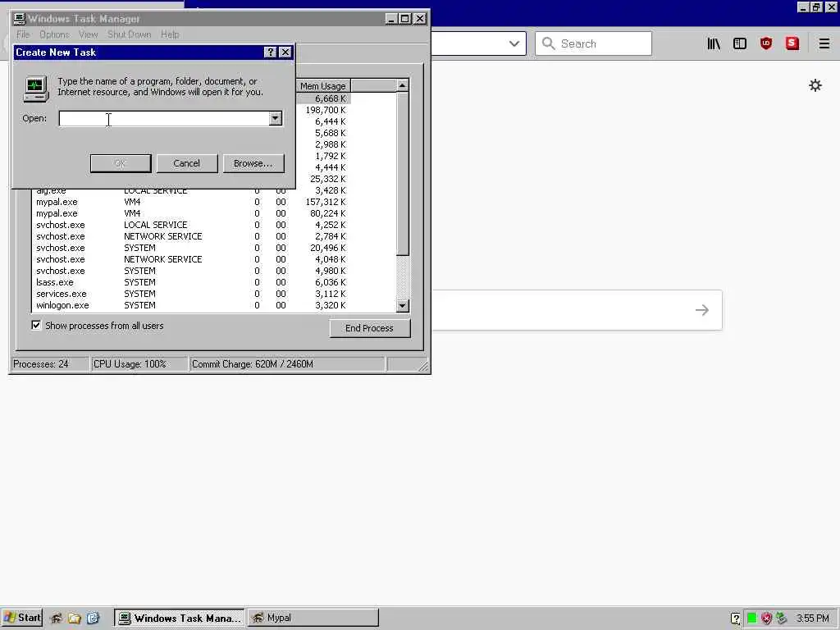
Task: Click the Mypal Search box
Action: pos(593,43)
